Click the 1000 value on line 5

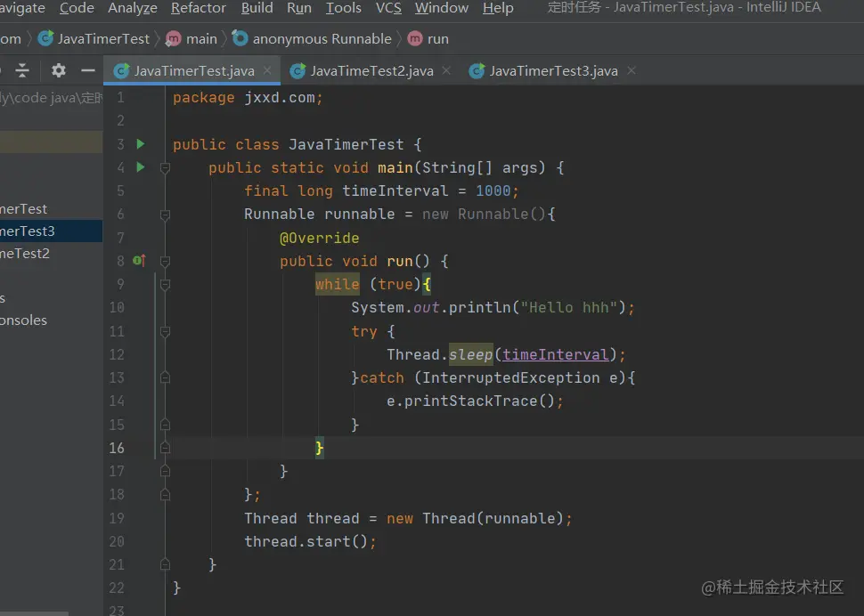tap(493, 191)
